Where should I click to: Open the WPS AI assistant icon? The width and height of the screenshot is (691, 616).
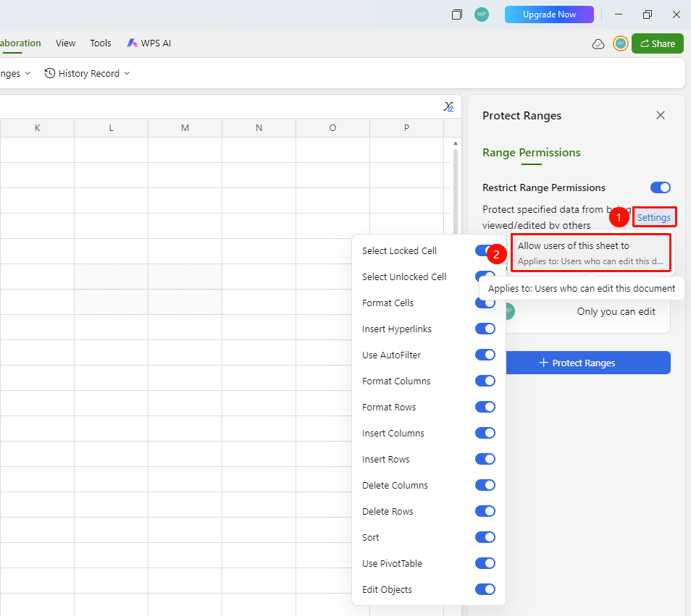(x=133, y=43)
